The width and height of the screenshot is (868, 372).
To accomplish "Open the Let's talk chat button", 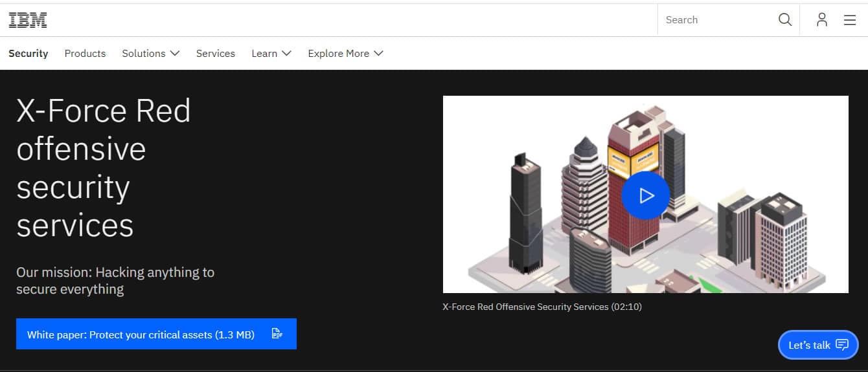I will point(818,345).
